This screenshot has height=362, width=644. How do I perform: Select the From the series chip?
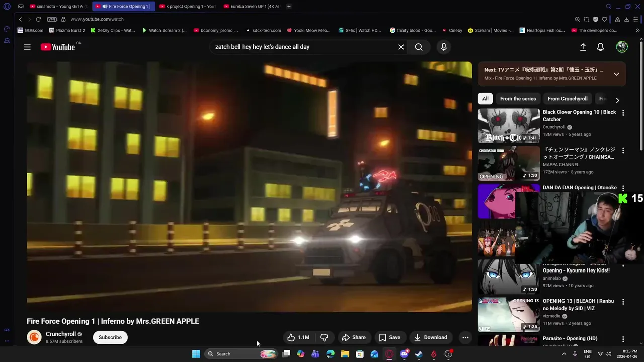[x=518, y=99]
